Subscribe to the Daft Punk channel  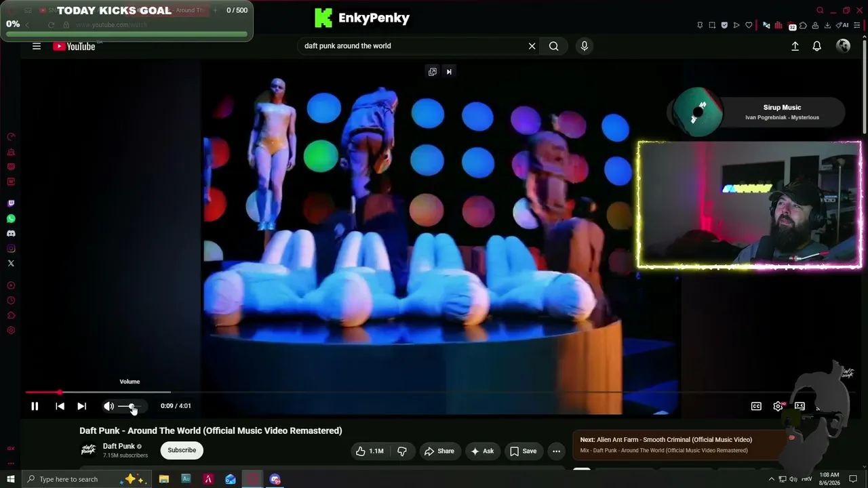(182, 450)
